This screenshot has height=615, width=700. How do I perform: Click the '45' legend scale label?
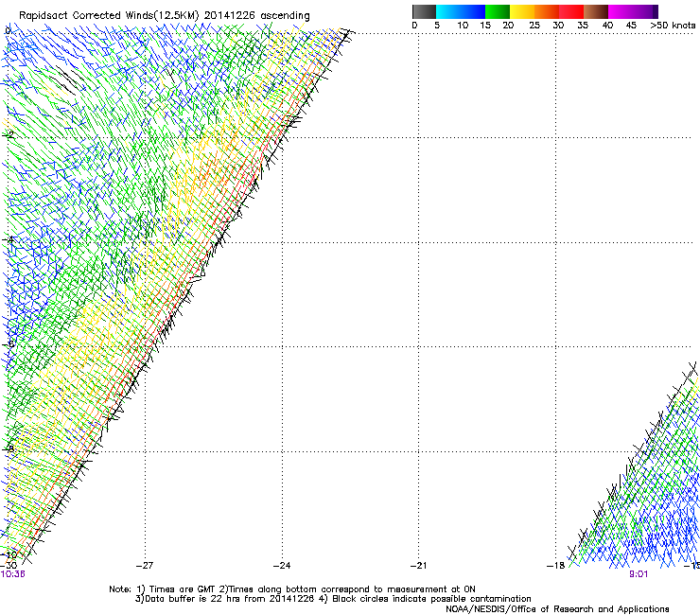pos(631,26)
